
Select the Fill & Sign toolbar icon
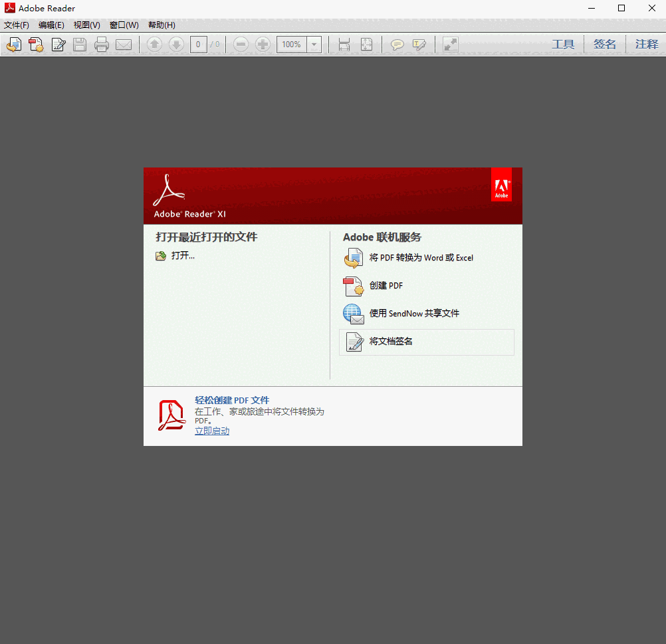(x=58, y=45)
